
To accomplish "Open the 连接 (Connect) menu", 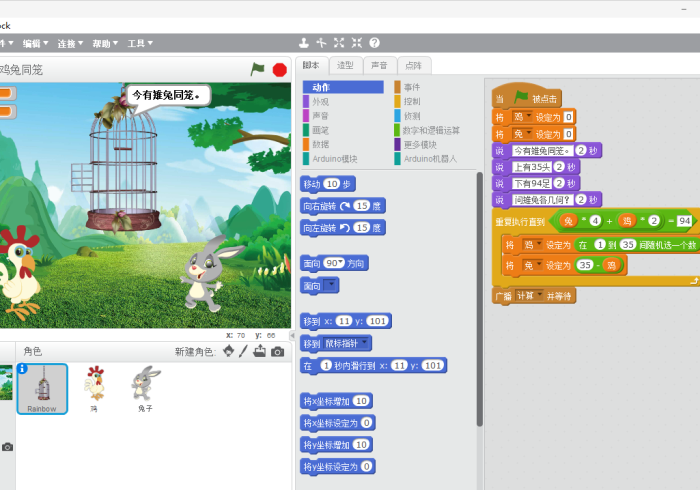I will 70,43.
